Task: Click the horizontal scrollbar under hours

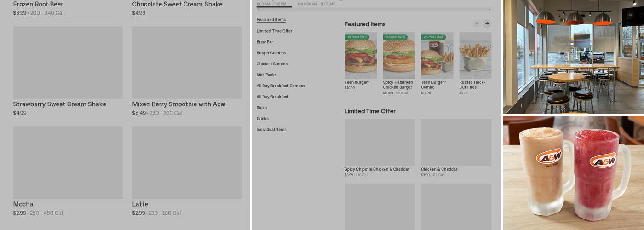Action: [374, 9]
